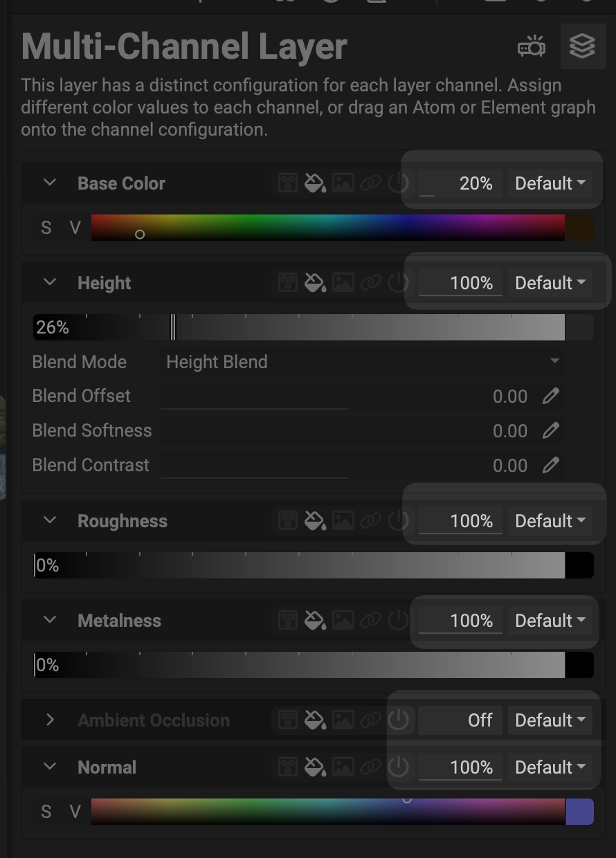Click the Roughness 0% grayscale slider
Image resolution: width=616 pixels, height=858 pixels.
point(299,565)
